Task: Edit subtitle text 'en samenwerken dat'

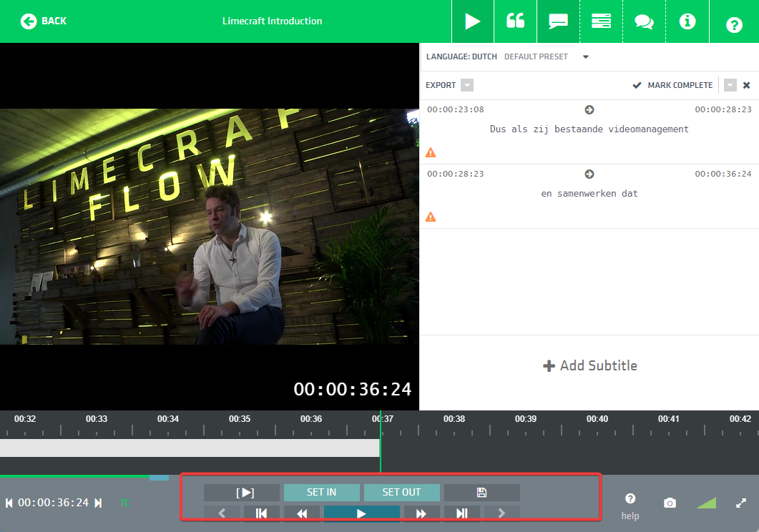Action: click(x=589, y=194)
